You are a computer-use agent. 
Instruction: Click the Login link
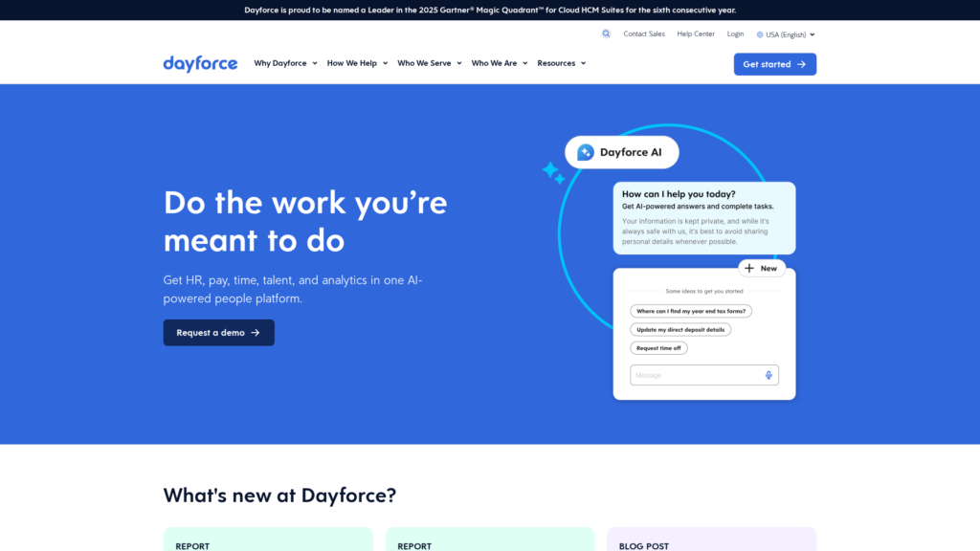pyautogui.click(x=735, y=33)
